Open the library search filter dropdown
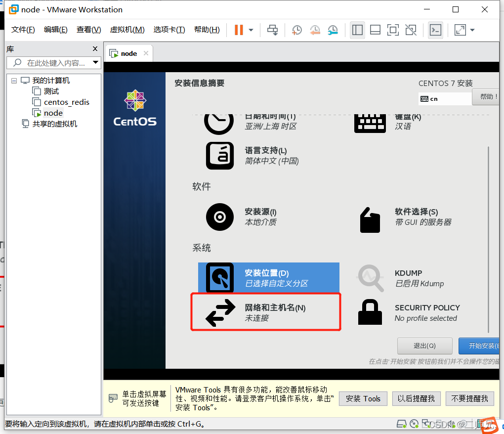This screenshot has width=504, height=434. pos(95,63)
